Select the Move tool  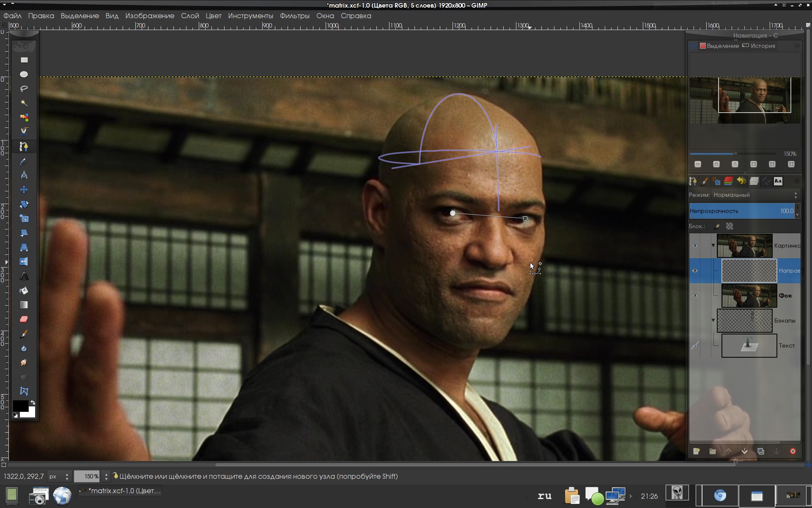tap(24, 190)
